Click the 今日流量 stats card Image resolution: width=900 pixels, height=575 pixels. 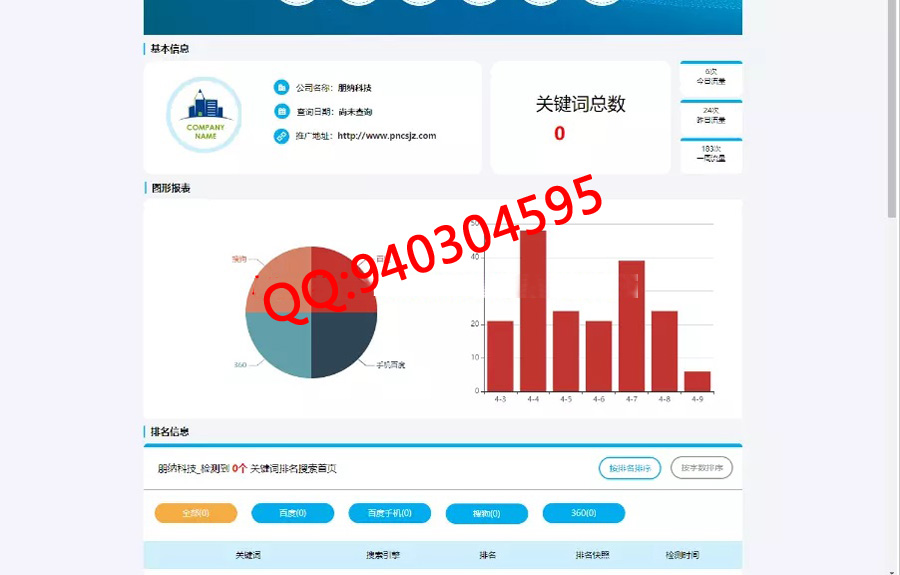711,77
